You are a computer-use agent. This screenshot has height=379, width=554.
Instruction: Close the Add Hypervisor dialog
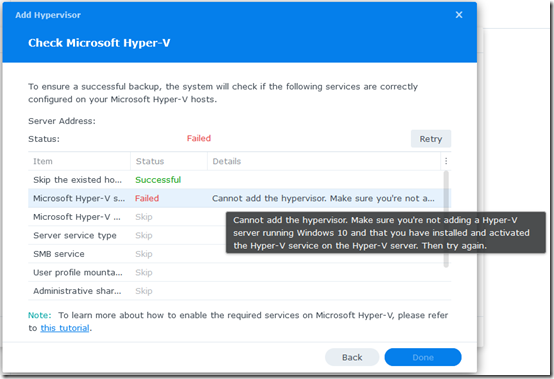tap(459, 15)
